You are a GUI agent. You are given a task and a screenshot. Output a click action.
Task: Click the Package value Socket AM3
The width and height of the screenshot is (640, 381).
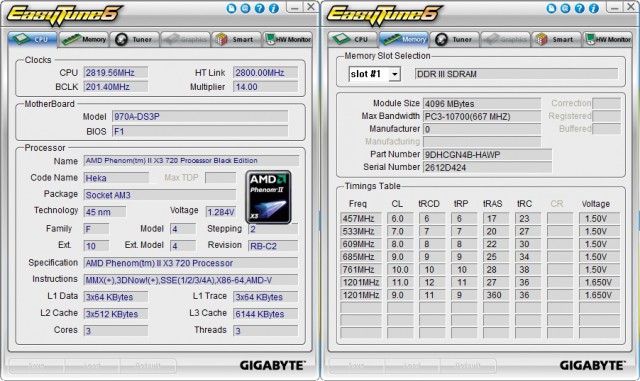tap(160, 195)
